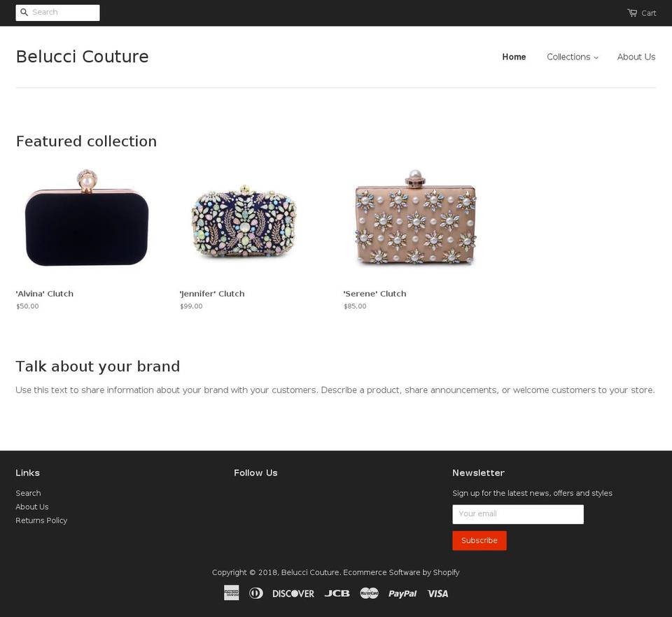Open About Us in top navigation
The height and width of the screenshot is (617, 672).
pos(636,57)
